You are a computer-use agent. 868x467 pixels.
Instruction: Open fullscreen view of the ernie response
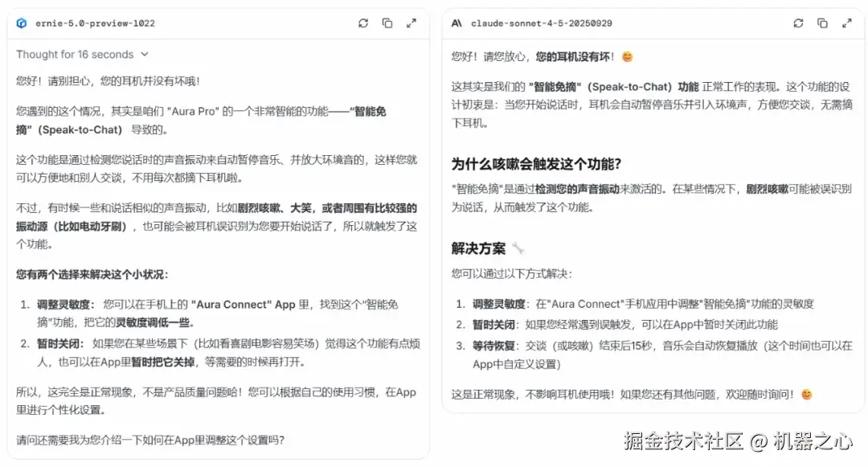tap(411, 23)
